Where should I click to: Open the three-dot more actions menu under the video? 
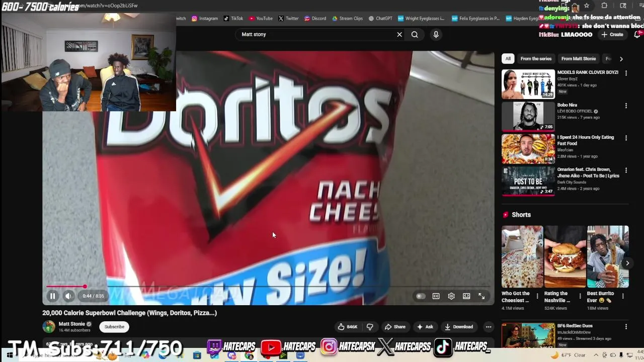pos(489,327)
